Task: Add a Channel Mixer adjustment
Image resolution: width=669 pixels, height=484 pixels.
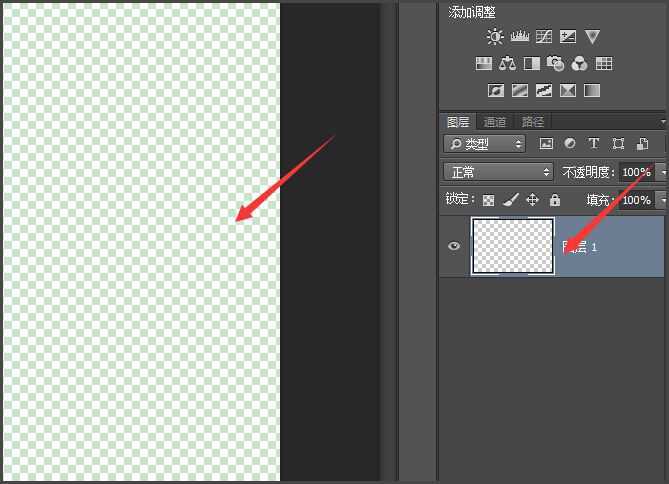Action: [x=580, y=64]
